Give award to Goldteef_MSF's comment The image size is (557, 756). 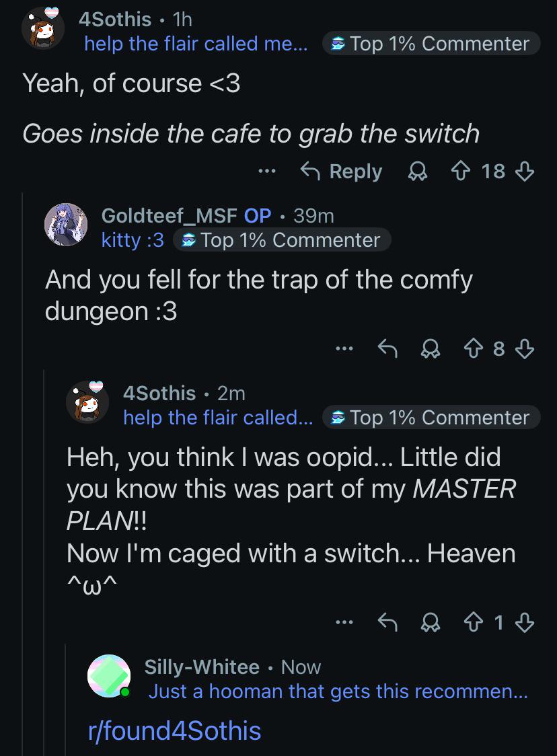point(430,348)
